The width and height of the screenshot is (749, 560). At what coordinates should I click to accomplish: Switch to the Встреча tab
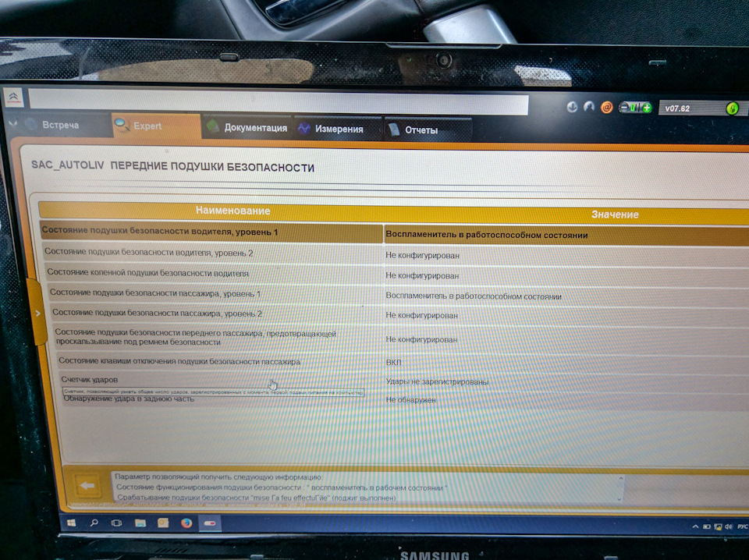tap(60, 125)
